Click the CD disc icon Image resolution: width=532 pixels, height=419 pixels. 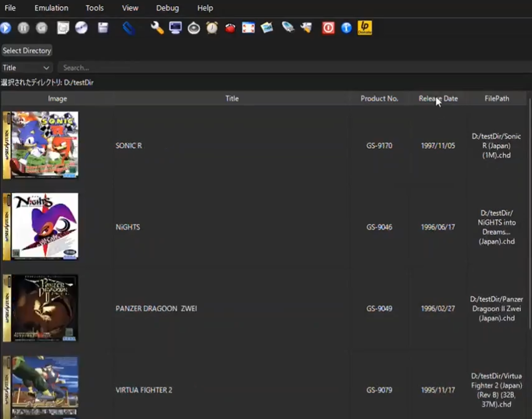(x=81, y=28)
